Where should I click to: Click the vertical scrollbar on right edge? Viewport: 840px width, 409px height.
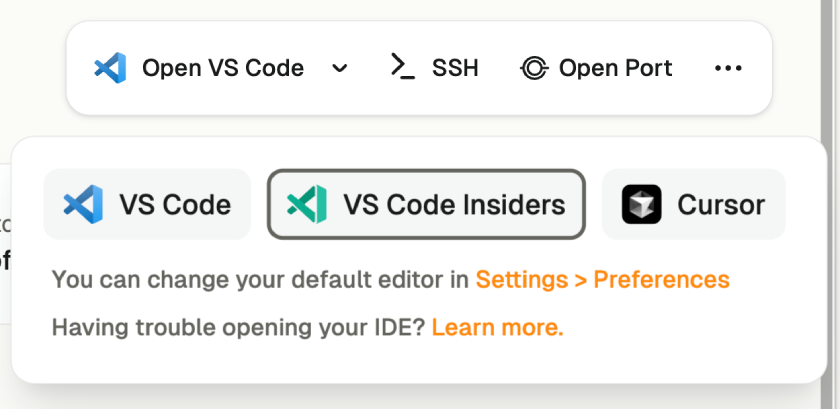click(828, 204)
